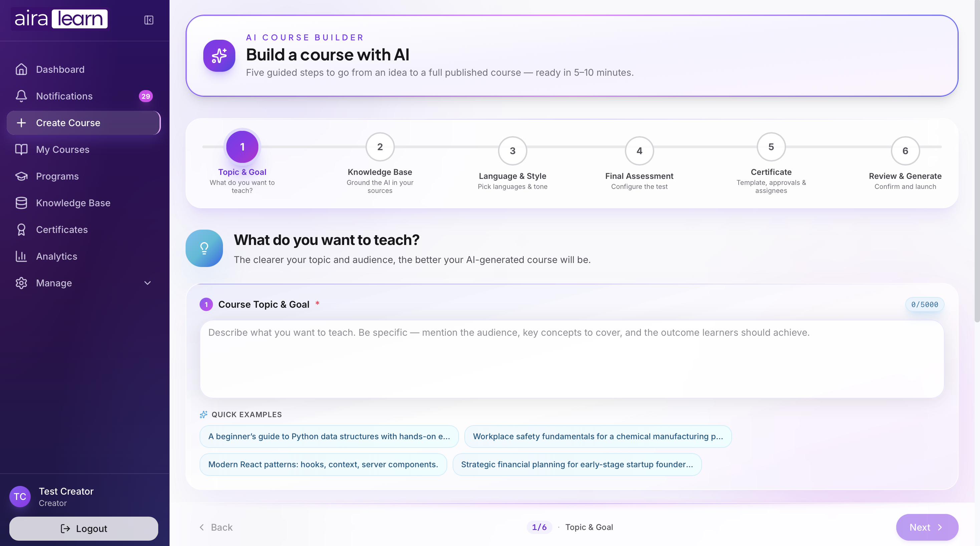Viewport: 980px width, 546px height.
Task: Click the Analytics bar chart icon
Action: tap(21, 256)
